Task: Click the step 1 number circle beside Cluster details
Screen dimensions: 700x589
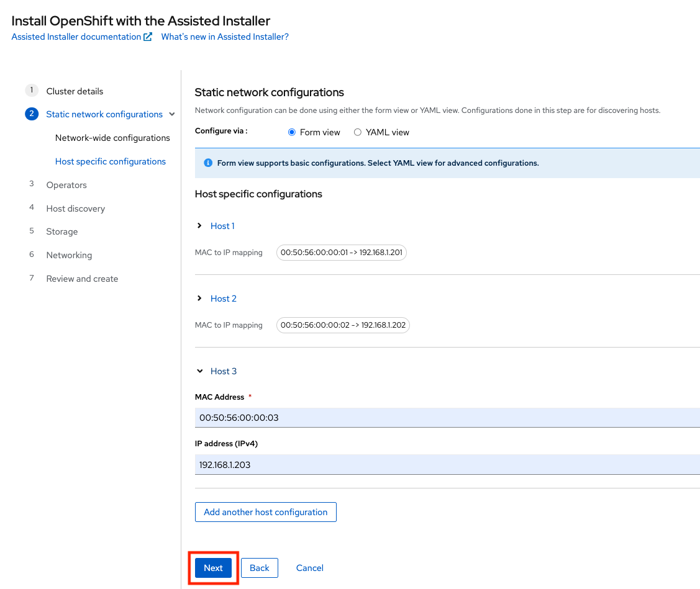Action: (31, 90)
